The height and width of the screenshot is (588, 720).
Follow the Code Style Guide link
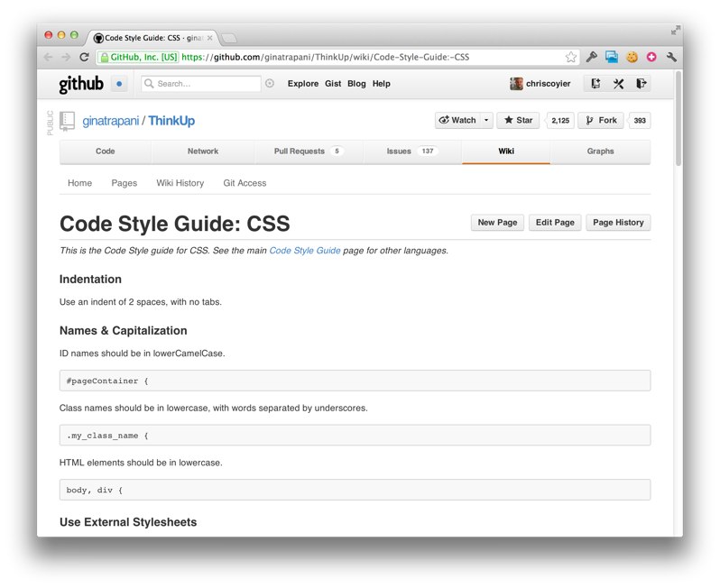click(305, 251)
